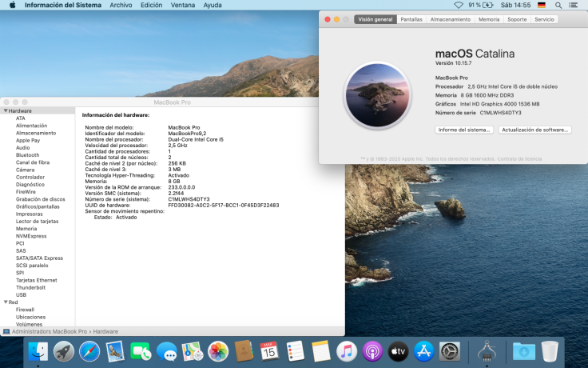The width and height of the screenshot is (588, 368).
Task: Open the Ventana menu
Action: [x=183, y=5]
